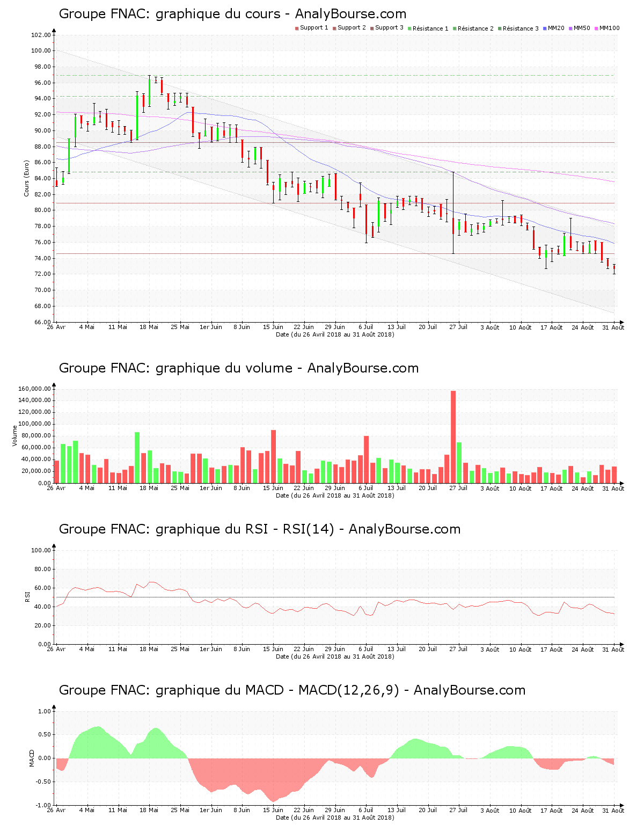This screenshot has height=832, width=644.
Task: Click the 'Cours (Euro)' vertical axis label
Action: click(26, 178)
